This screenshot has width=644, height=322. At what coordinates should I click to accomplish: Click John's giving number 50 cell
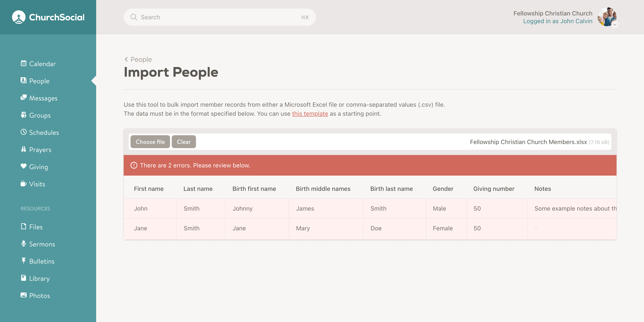pos(497,208)
